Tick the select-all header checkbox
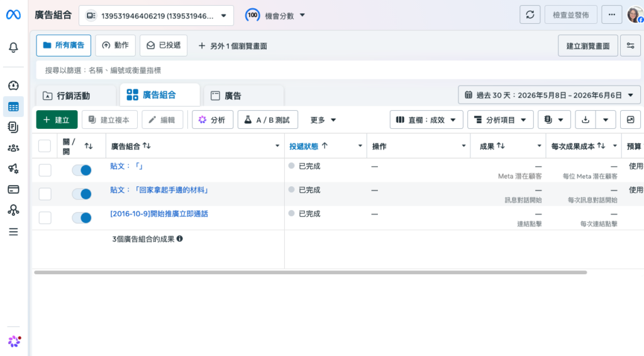 [45, 146]
